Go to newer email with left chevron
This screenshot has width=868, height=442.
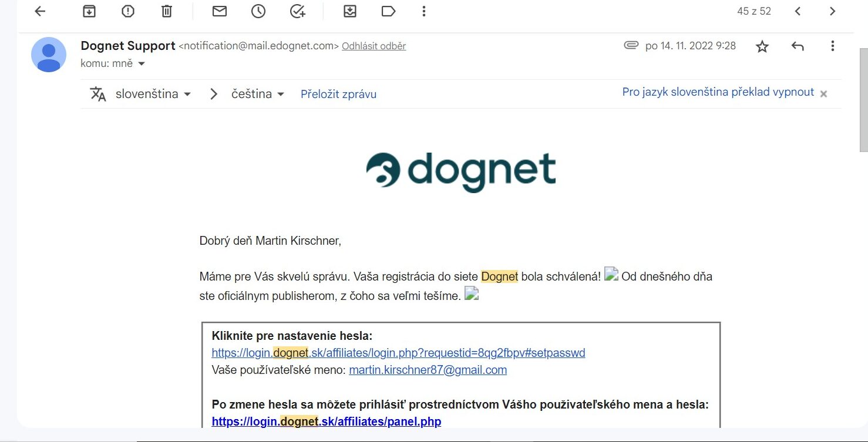798,11
